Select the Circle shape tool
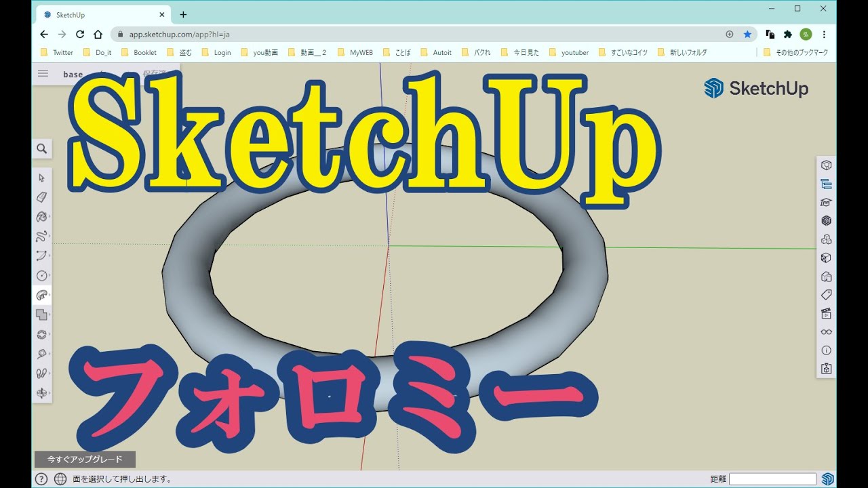Screen dimensions: 868x488 point(42,276)
